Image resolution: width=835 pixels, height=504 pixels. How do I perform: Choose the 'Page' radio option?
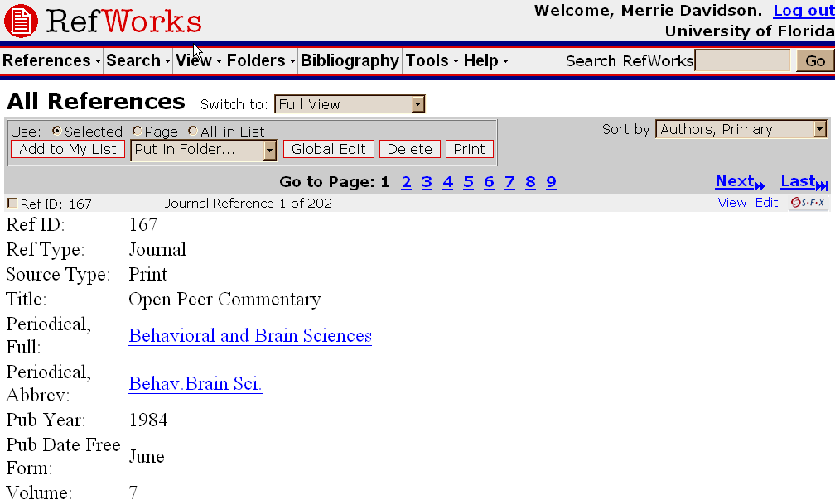pos(137,131)
